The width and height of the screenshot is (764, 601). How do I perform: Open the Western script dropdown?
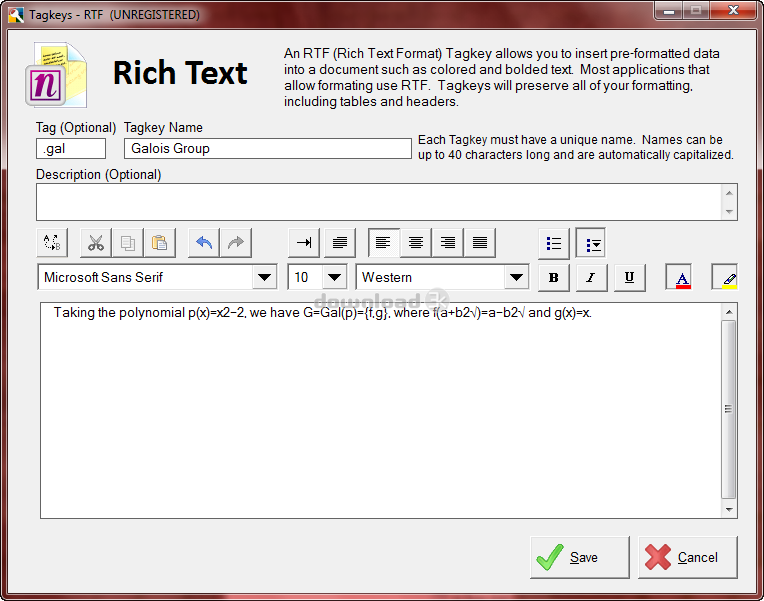516,277
